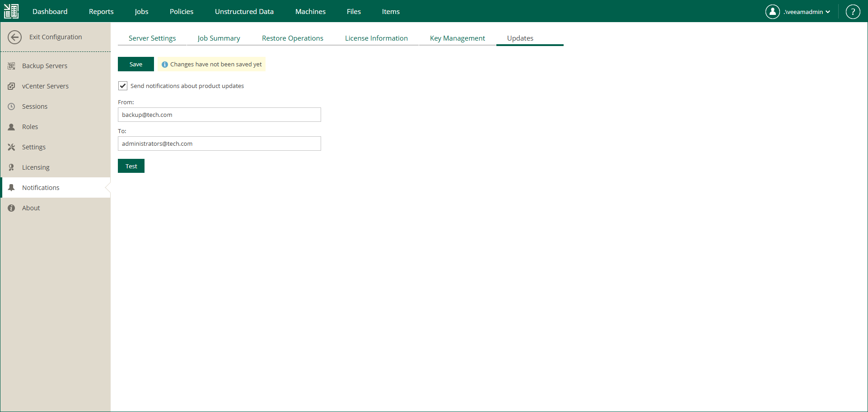Viewport: 868px width, 412px height.
Task: Switch to the Job Summary tab
Action: coord(219,38)
